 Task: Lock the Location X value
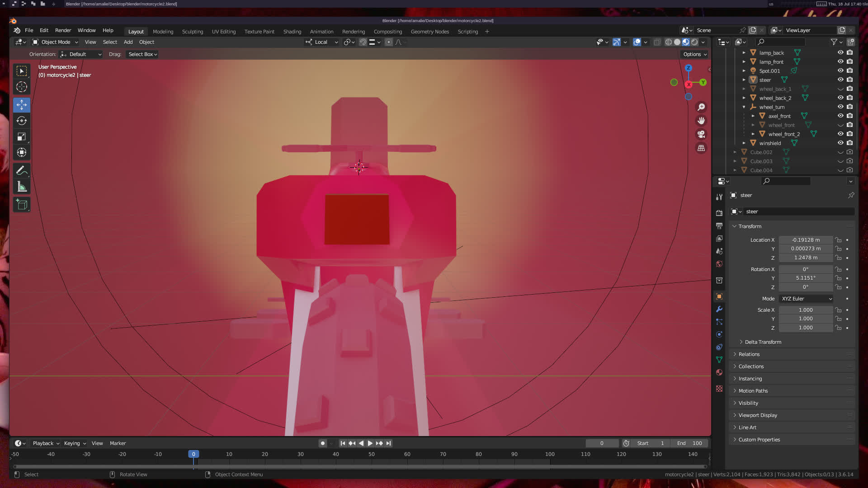coord(838,240)
